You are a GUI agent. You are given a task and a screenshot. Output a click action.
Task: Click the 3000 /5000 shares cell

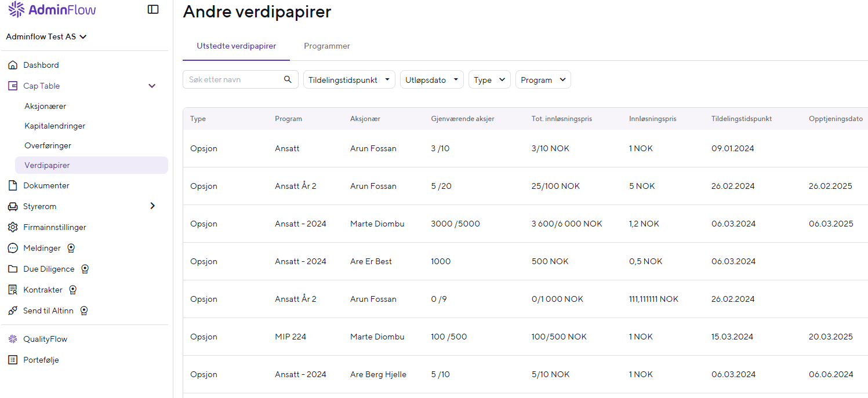click(x=455, y=224)
